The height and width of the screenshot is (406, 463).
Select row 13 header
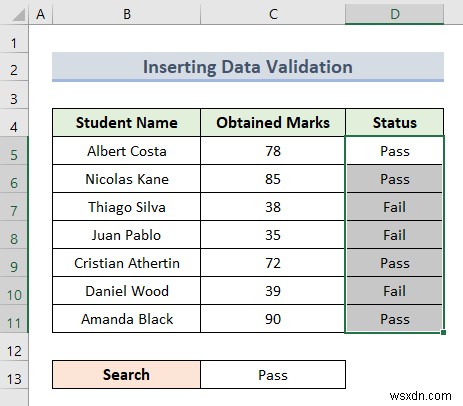[x=14, y=379]
